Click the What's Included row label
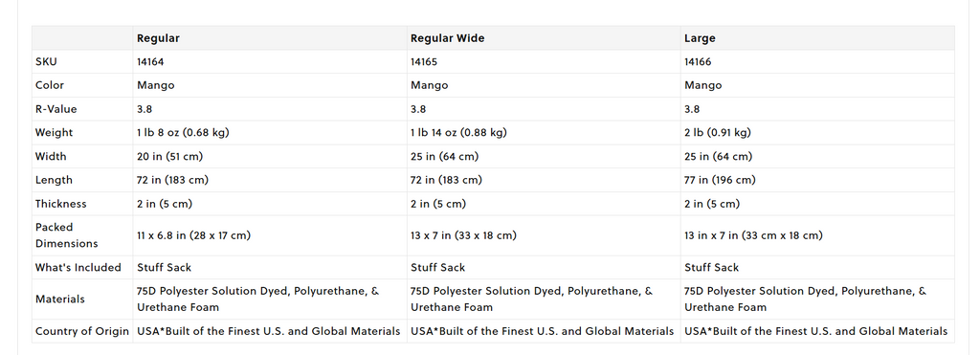Viewport: 980px width, 355px height. pos(78,268)
